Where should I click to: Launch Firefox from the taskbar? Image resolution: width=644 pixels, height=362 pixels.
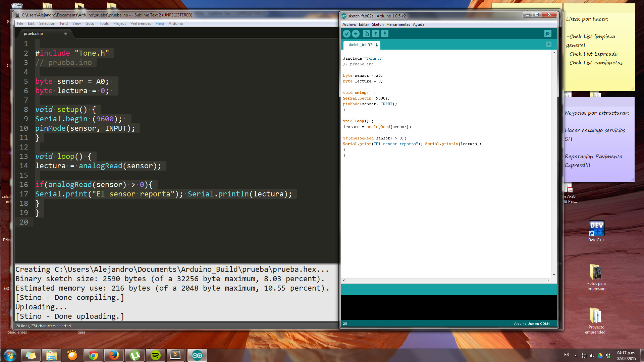click(114, 355)
